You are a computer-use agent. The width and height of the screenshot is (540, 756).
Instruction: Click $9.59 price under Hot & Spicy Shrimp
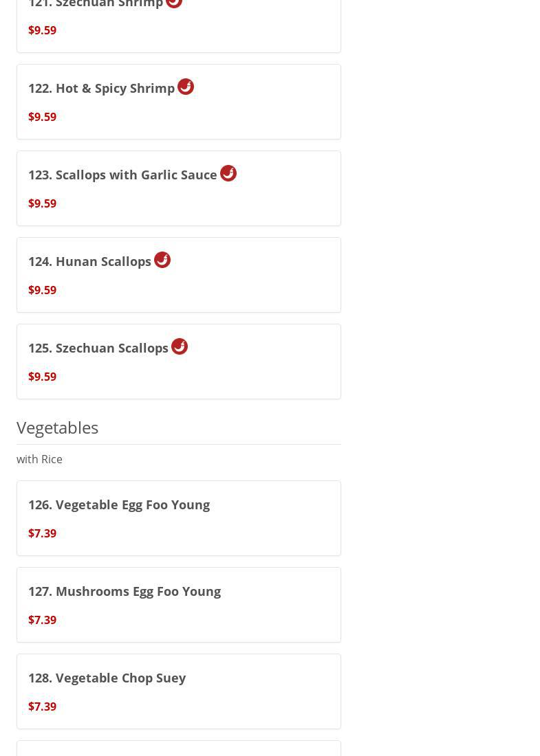click(x=42, y=117)
